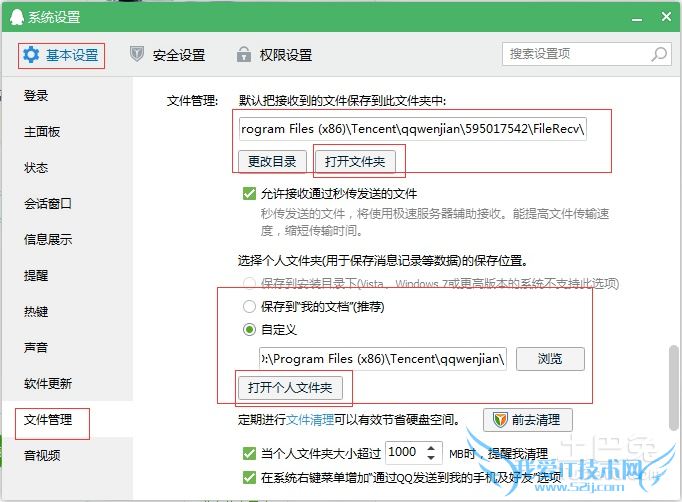Screen dimensions: 682x502
Task: Click the 更改目录 button
Action: pos(272,162)
